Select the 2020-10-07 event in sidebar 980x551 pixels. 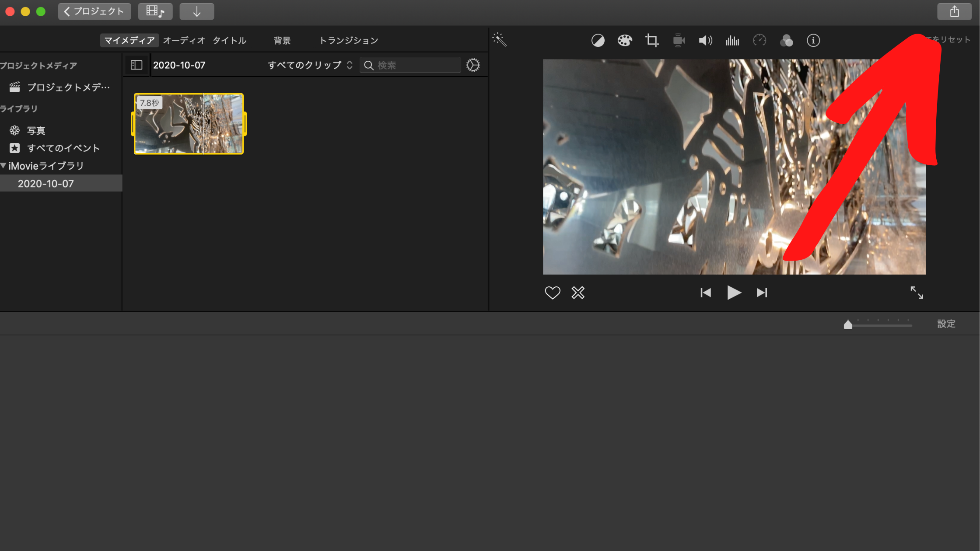click(60, 184)
